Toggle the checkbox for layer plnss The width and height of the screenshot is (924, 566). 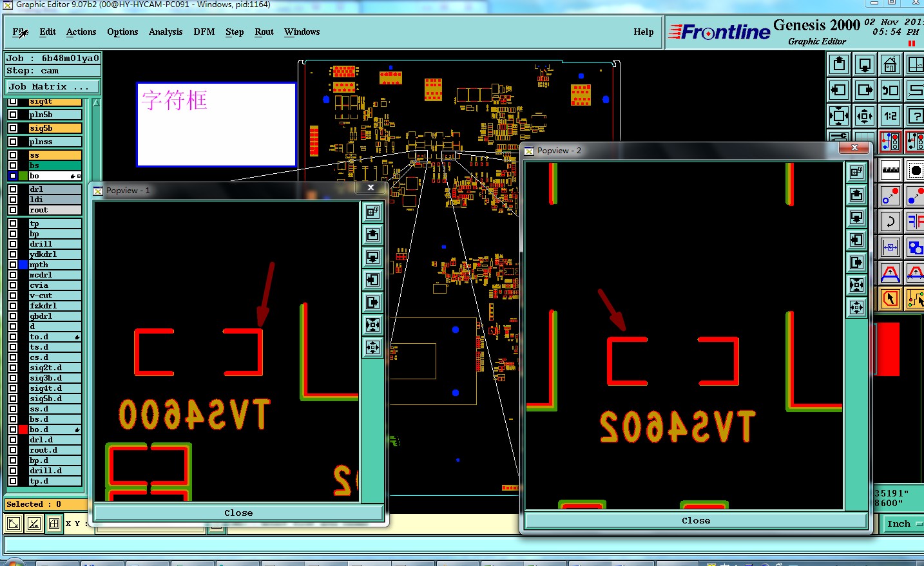point(13,142)
